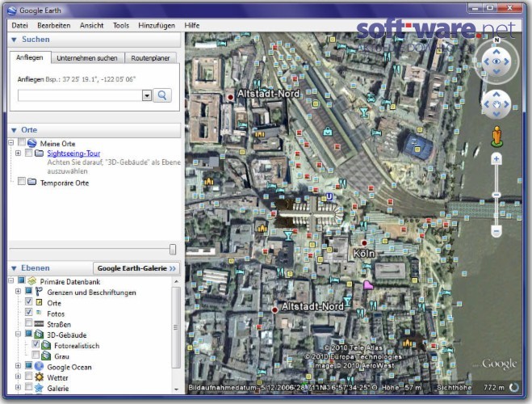Screen dimensions: 532x404
Task: Toggle the Temporäre Orte checkbox
Action: [x=22, y=181]
